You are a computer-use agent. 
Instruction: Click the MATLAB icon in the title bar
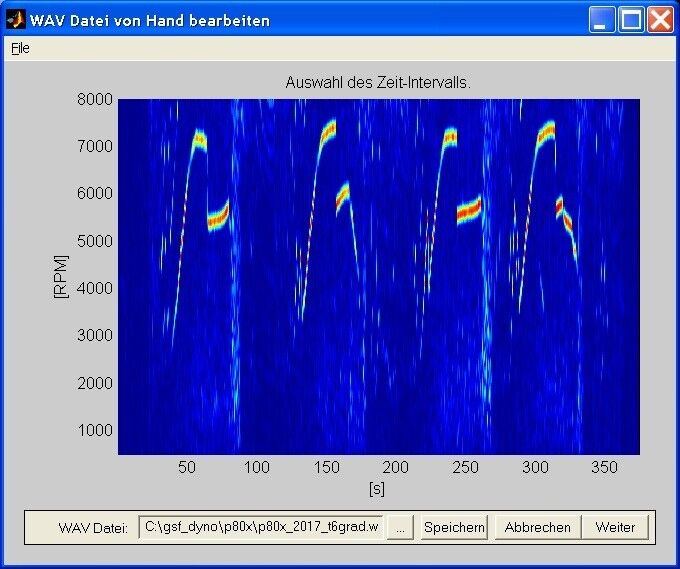point(16,19)
